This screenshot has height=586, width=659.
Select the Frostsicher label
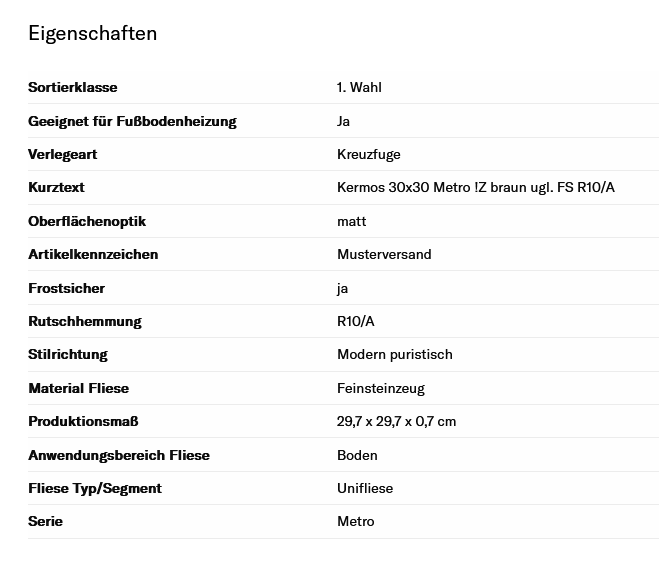[66, 288]
